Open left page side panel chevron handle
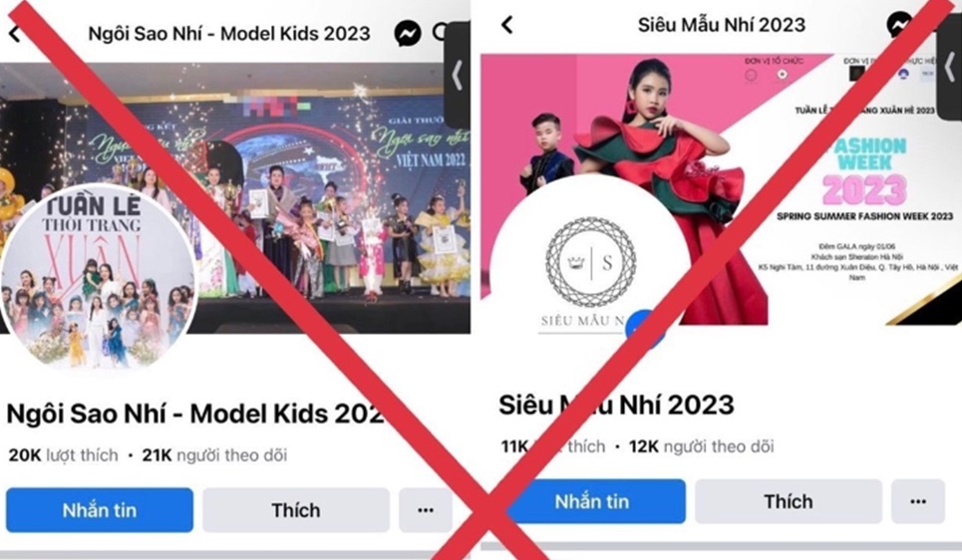The image size is (962, 560). (x=458, y=76)
